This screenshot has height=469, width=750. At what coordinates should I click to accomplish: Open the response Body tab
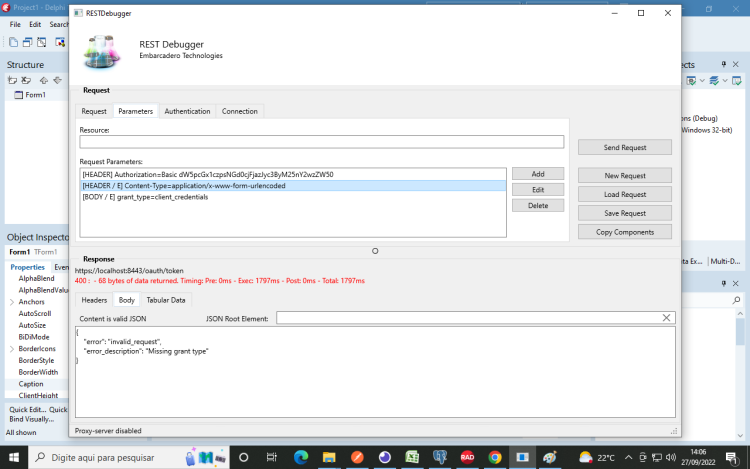pyautogui.click(x=127, y=300)
